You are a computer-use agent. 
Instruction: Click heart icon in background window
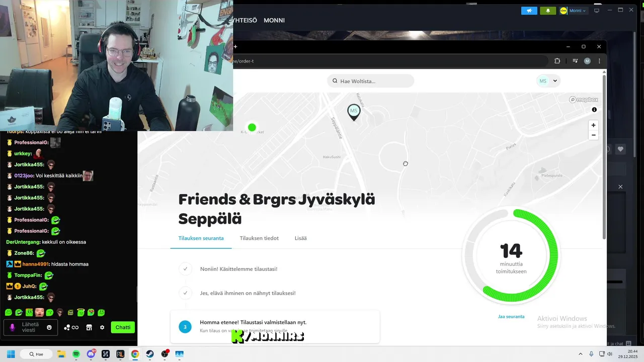(x=620, y=149)
